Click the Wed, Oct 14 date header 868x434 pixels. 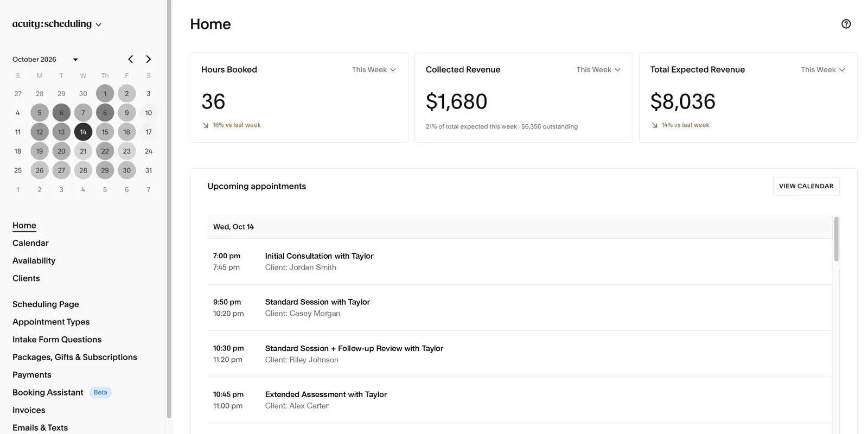pos(233,227)
